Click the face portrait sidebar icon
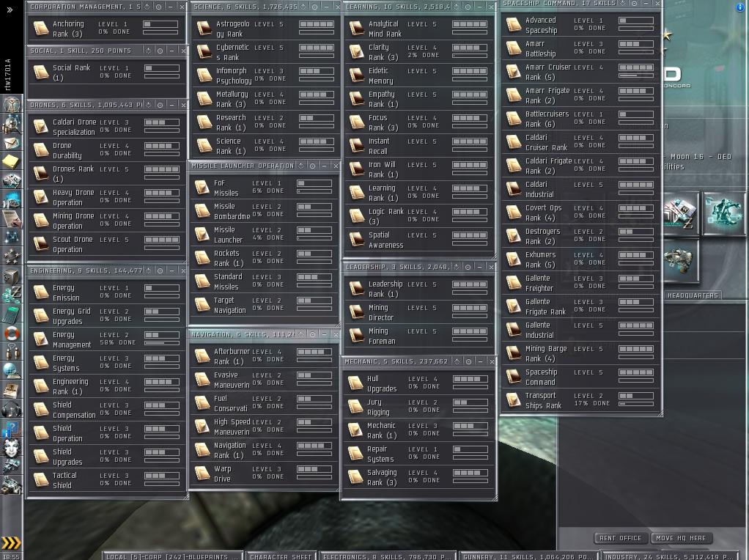 coord(12,447)
